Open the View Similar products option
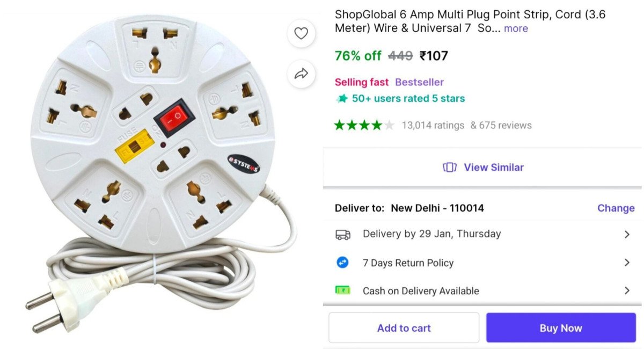The height and width of the screenshot is (349, 644). pyautogui.click(x=493, y=168)
